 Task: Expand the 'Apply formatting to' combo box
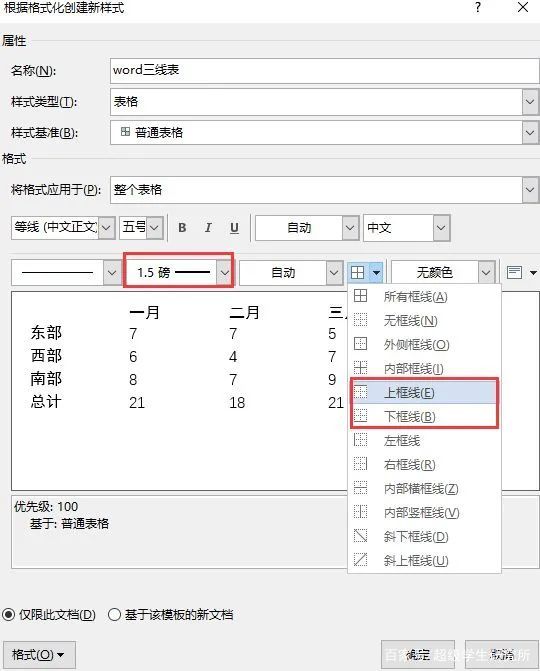click(530, 190)
